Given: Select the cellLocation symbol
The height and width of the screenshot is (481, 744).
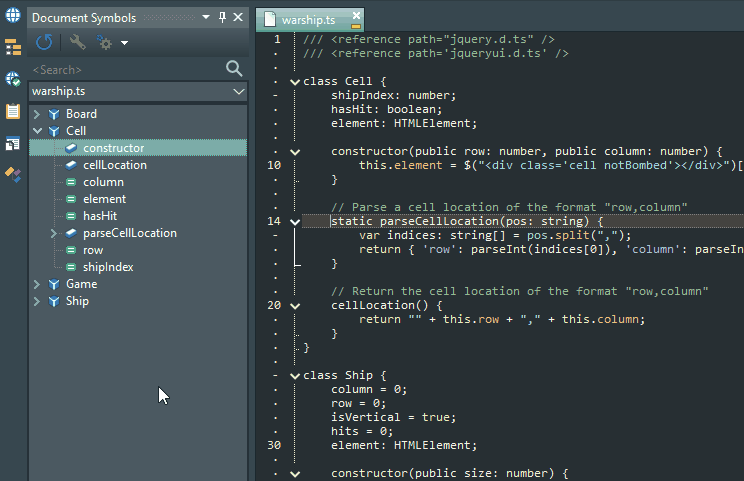Looking at the screenshot, I should click(x=114, y=165).
